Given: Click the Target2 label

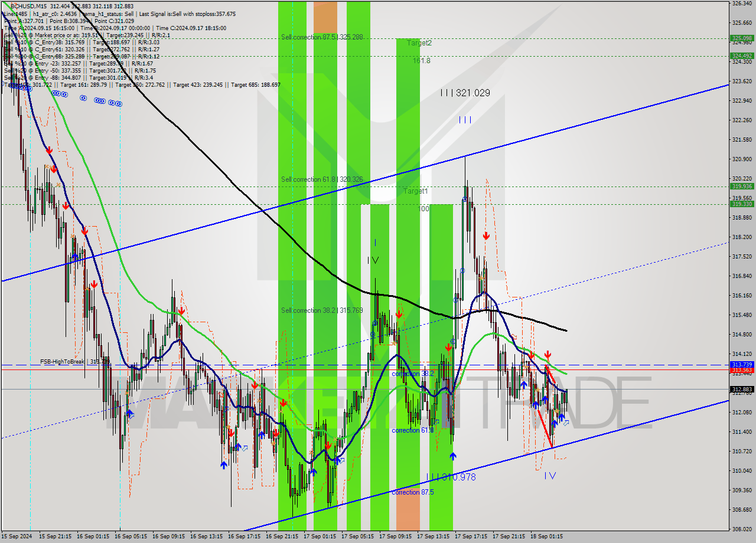Looking at the screenshot, I should (x=419, y=43).
